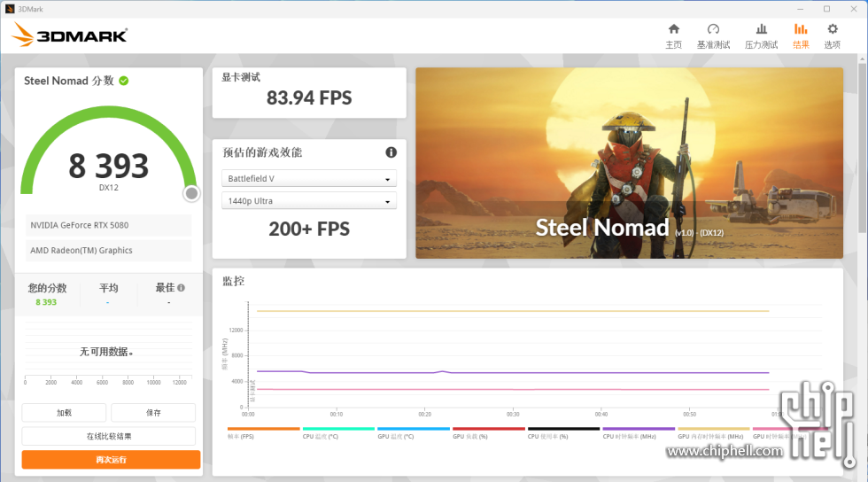Switch to the Results tab
This screenshot has height=482, width=868.
801,36
